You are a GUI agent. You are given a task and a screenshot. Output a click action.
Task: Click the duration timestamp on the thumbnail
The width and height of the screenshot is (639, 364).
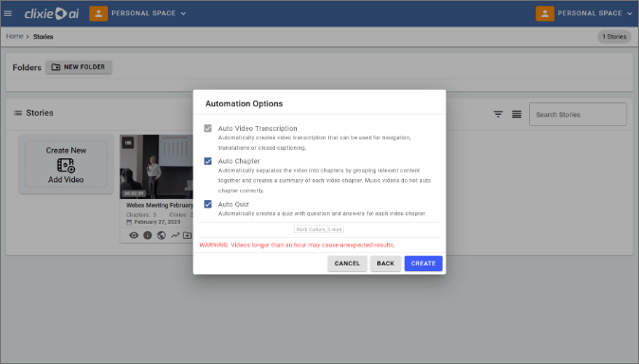(134, 193)
